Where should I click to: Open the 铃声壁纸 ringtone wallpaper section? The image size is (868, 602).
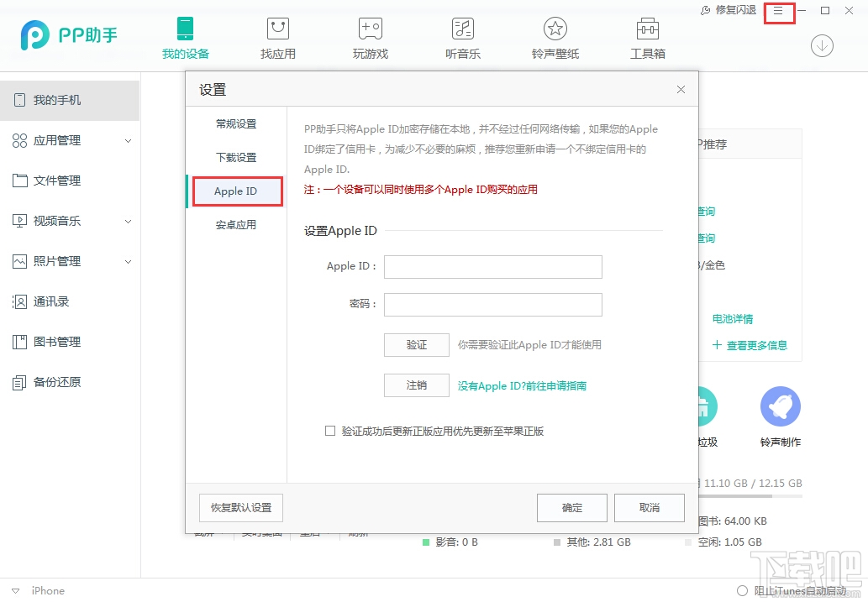(x=555, y=38)
